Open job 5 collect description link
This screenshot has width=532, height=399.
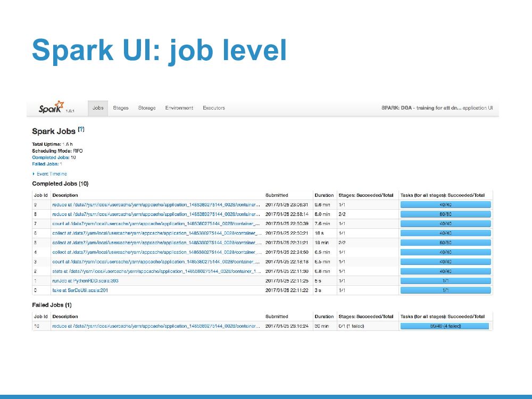point(157,243)
